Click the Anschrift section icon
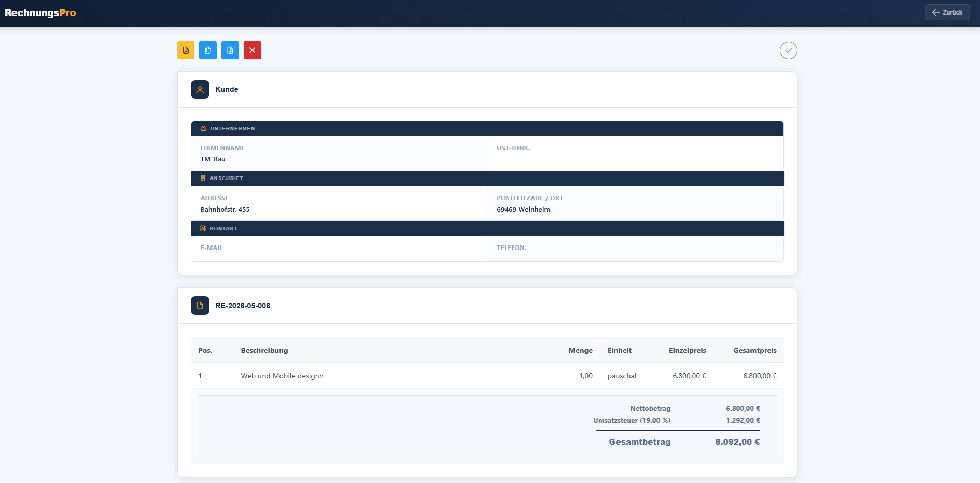This screenshot has width=980, height=483. pyautogui.click(x=203, y=178)
